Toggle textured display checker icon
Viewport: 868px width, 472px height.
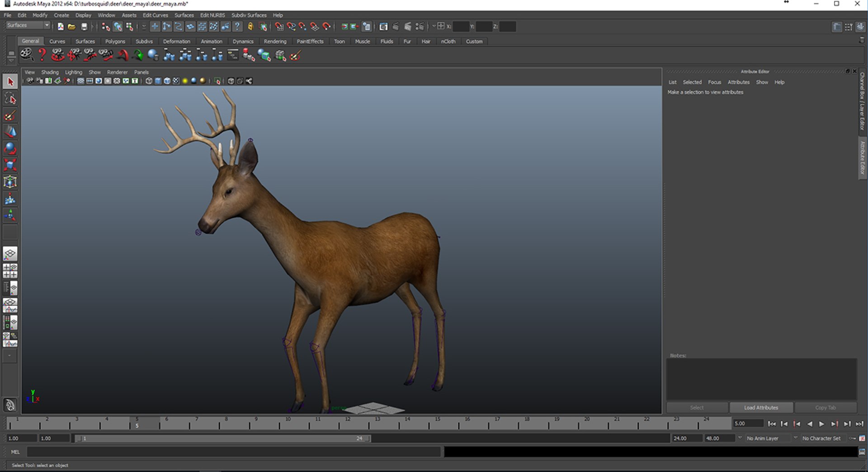(176, 81)
